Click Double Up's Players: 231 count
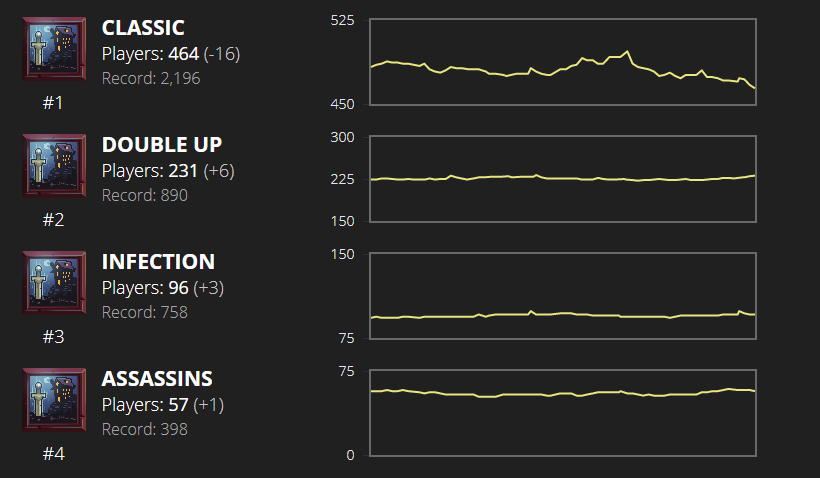 point(168,171)
